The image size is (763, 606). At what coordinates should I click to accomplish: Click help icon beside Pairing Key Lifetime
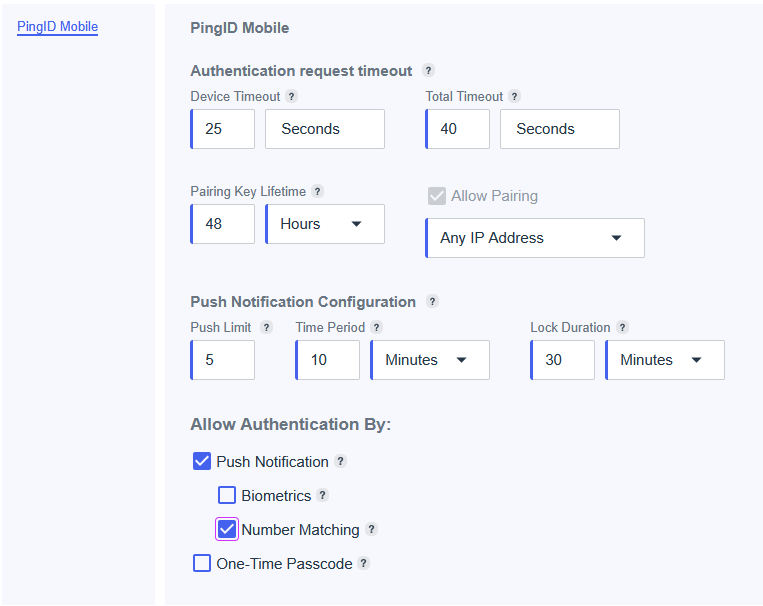point(317,192)
